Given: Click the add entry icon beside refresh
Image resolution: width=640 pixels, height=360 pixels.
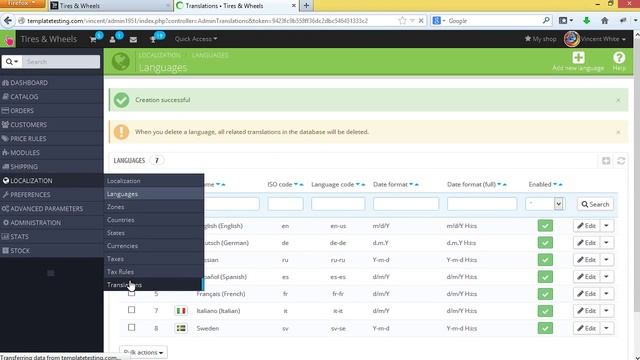Looking at the screenshot, I should 606,160.
